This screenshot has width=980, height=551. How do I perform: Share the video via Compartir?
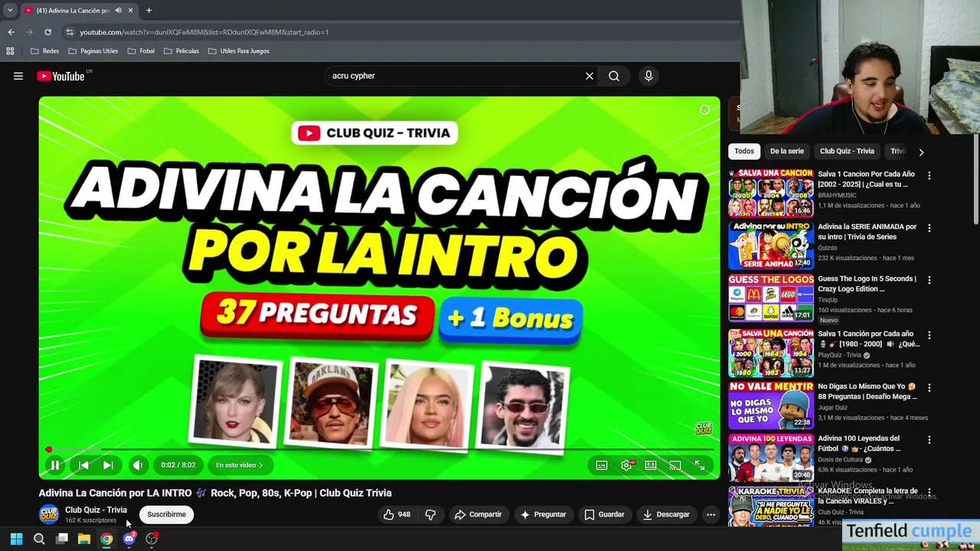coord(478,514)
